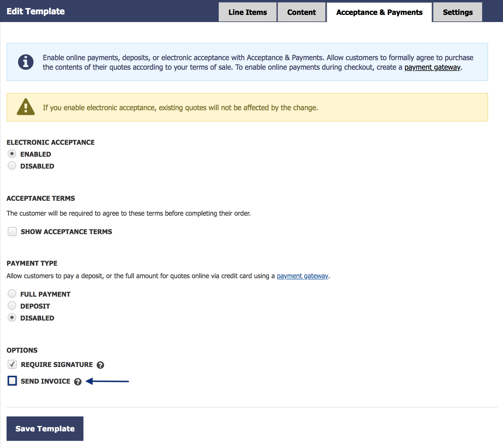Click the Electronic Acceptance section heading

coord(51,142)
